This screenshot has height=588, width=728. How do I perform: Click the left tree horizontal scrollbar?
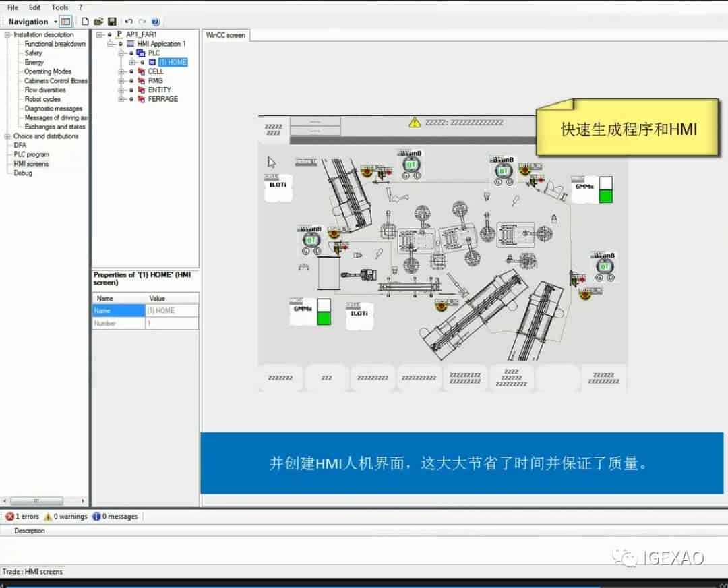(x=36, y=501)
